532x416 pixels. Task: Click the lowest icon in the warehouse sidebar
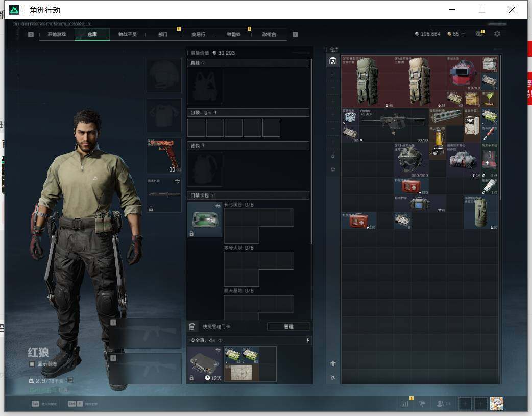[333, 377]
